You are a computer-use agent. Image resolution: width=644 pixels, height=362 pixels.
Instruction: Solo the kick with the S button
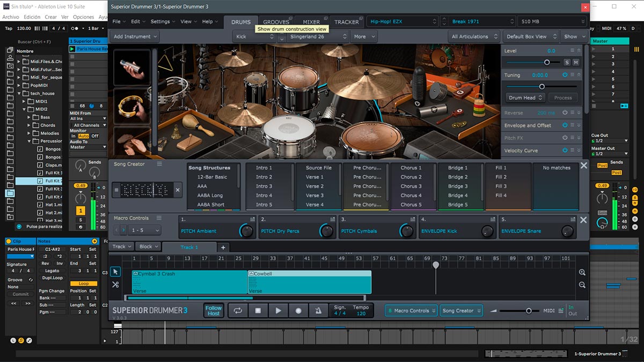click(x=567, y=63)
